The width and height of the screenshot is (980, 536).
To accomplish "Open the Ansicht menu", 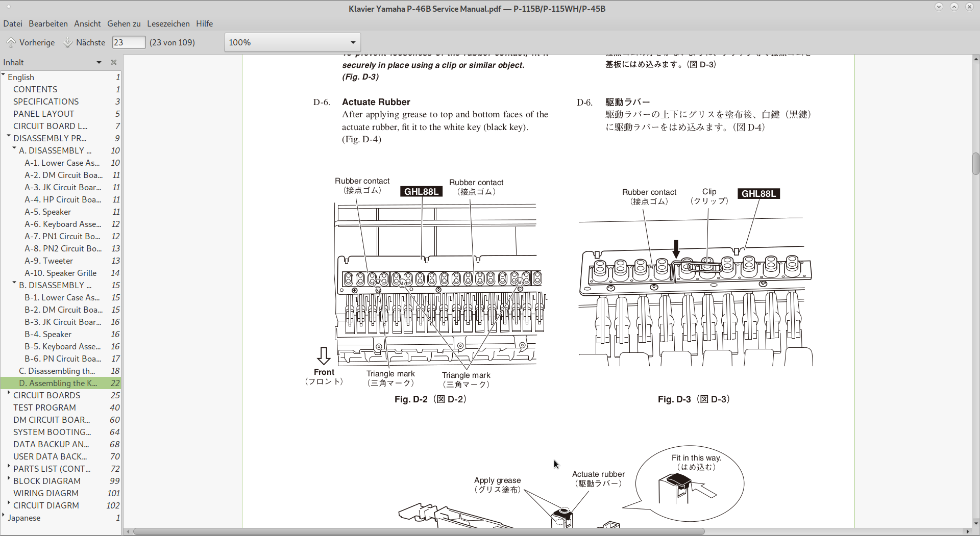I will pyautogui.click(x=87, y=23).
